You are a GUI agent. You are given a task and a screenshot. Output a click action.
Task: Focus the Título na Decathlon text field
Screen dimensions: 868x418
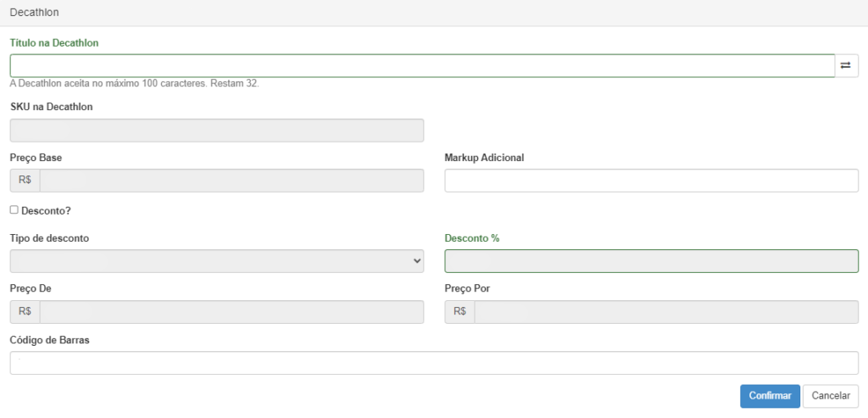click(422, 65)
